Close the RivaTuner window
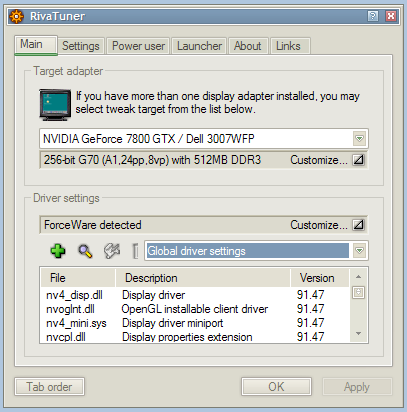Viewport: 407px width, 412px height. [391, 16]
